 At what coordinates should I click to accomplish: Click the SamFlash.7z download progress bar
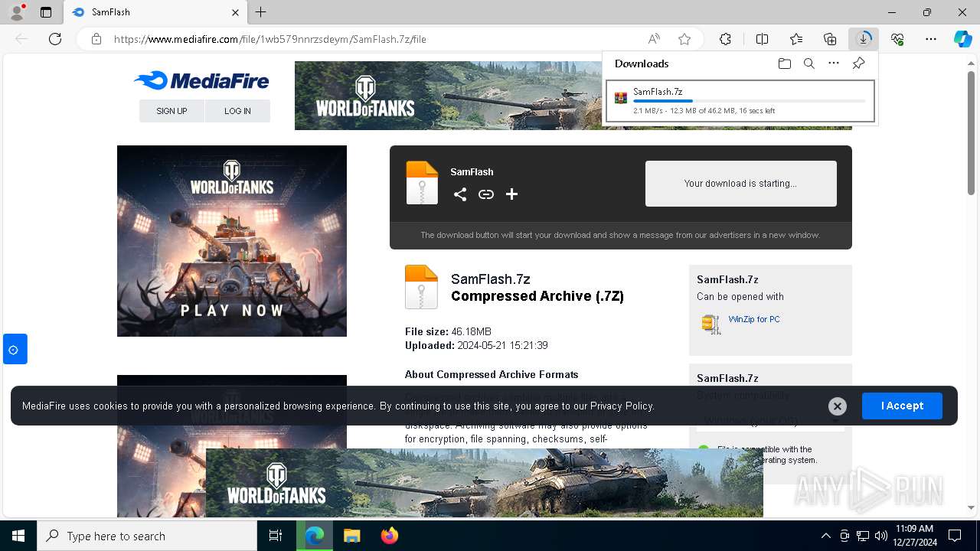[x=750, y=101]
